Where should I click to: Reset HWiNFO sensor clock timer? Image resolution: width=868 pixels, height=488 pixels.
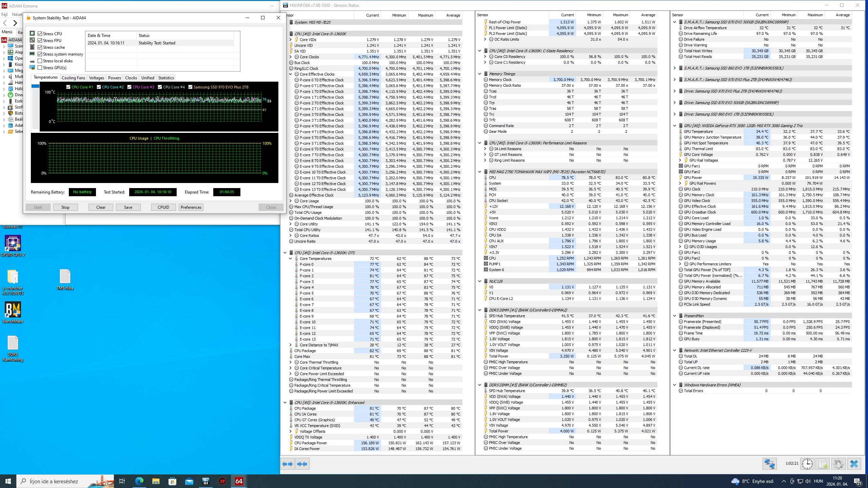pyautogui.click(x=807, y=464)
